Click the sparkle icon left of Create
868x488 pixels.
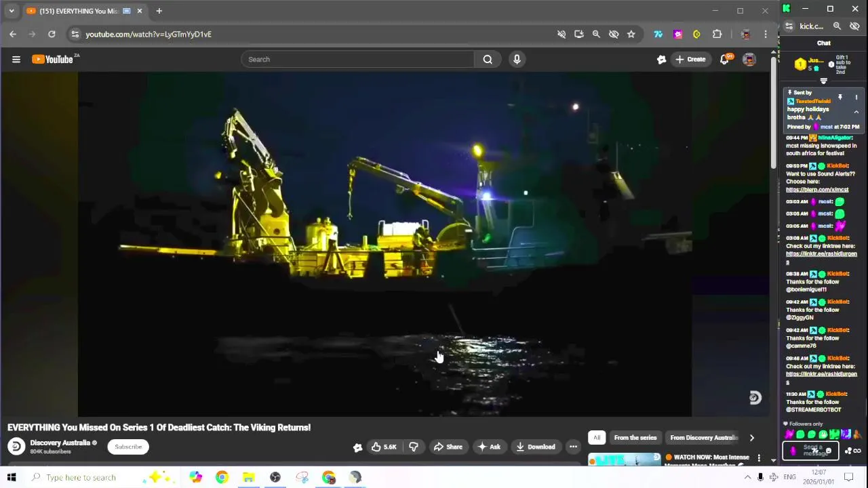point(661,60)
